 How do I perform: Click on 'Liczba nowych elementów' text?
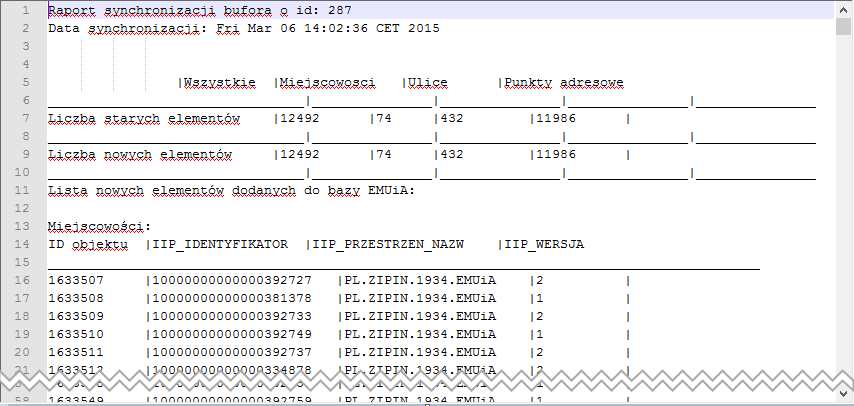(x=140, y=154)
